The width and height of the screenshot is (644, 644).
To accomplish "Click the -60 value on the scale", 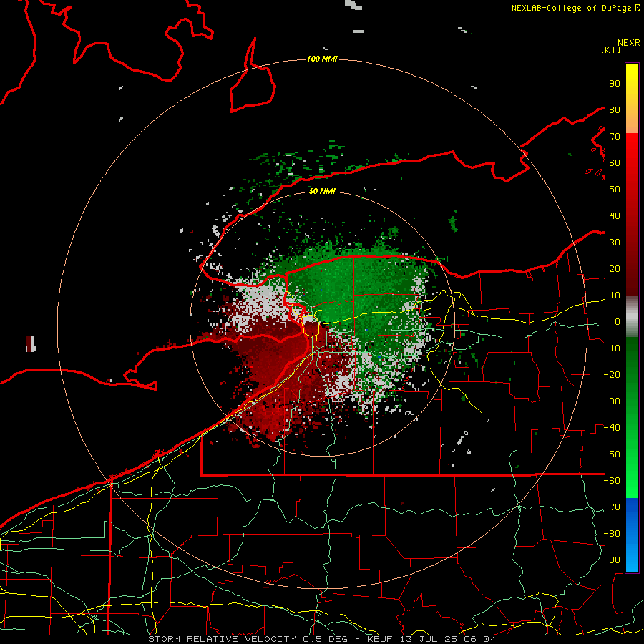I will (x=612, y=481).
